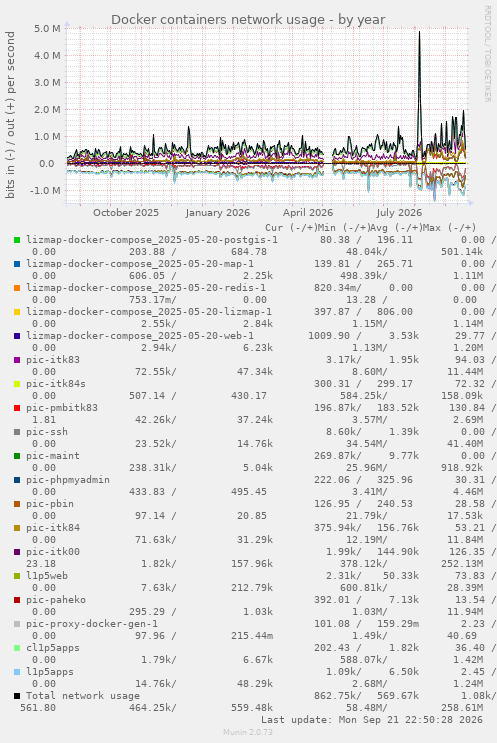Click the -1.0 M y-axis tick label
Image resolution: width=497 pixels, height=743 pixels.
(45, 190)
